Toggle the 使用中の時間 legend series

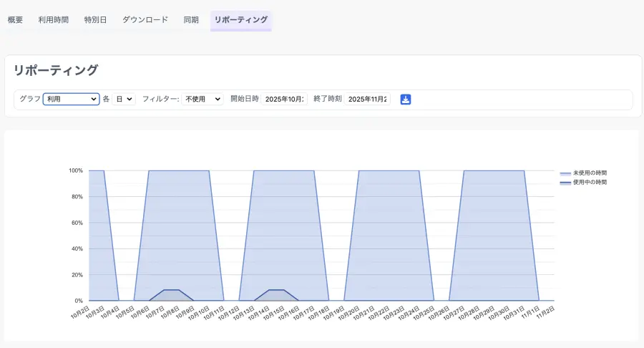click(x=590, y=183)
